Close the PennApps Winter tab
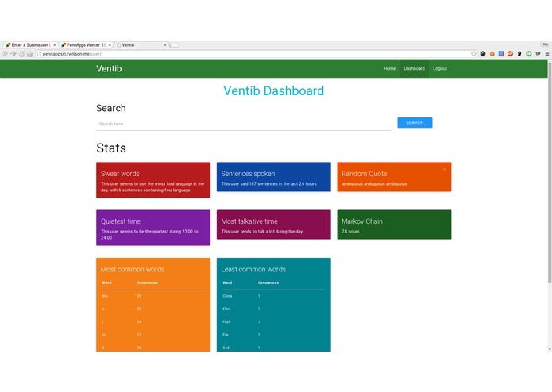Viewport: 552px width, 392px height. (110, 45)
